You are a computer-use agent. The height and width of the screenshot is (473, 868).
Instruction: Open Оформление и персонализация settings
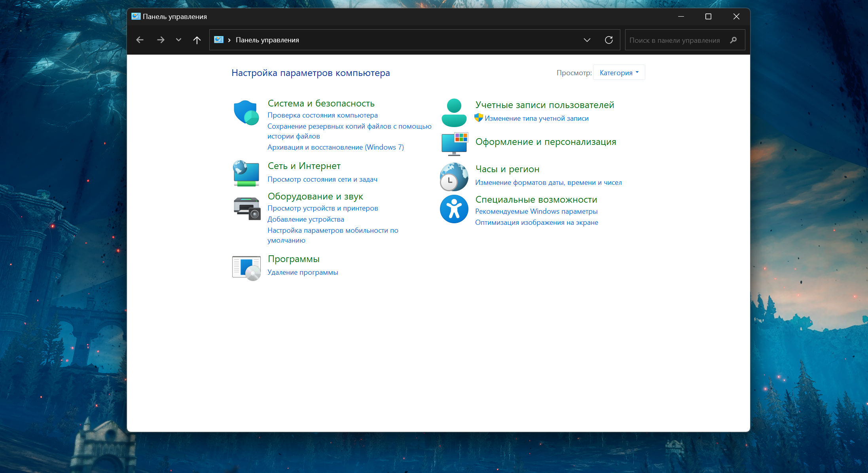click(546, 141)
